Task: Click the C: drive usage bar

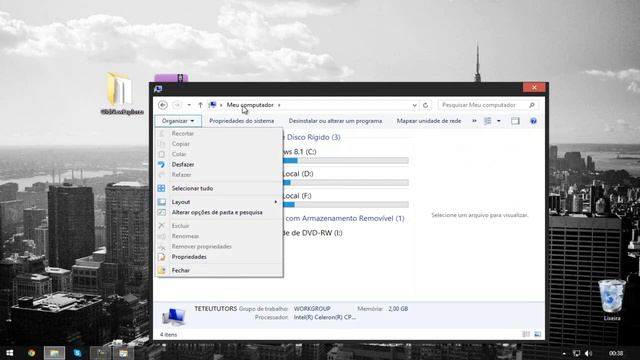Action: click(346, 161)
